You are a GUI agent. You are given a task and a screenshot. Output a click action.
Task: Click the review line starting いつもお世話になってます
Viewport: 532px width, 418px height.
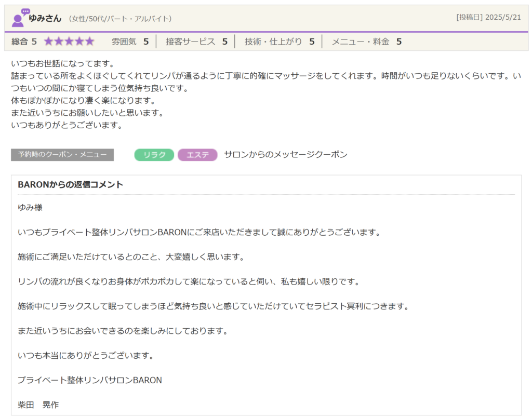click(62, 64)
